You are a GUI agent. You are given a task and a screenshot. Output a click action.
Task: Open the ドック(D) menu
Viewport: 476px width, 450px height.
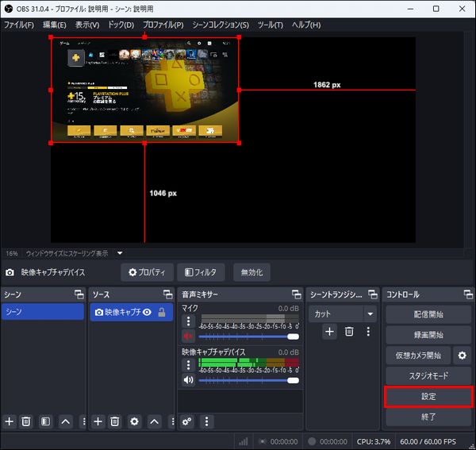(121, 25)
